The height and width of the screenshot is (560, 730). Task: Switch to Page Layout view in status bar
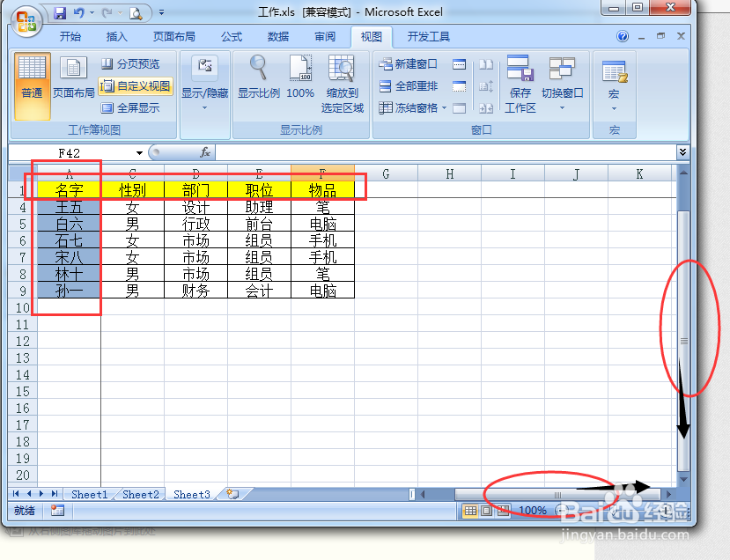(486, 511)
